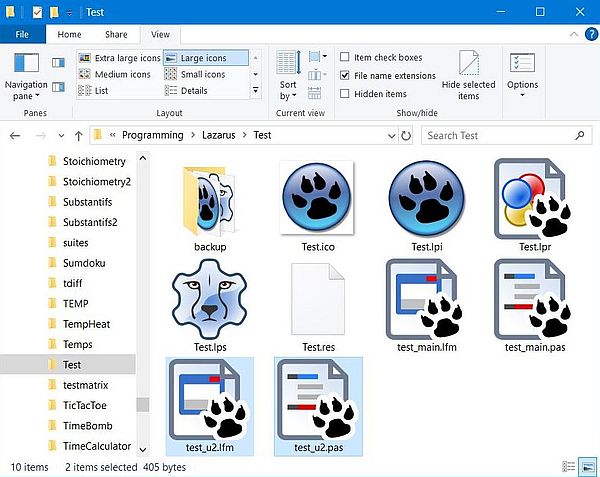Select the Test.lpr file icon
The image size is (600, 477).
(533, 200)
